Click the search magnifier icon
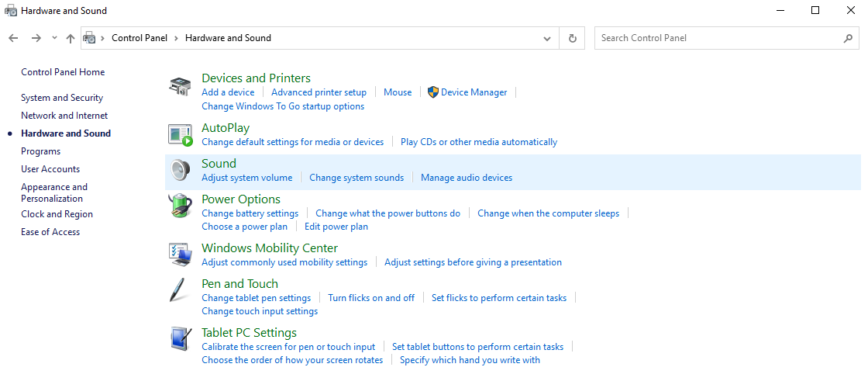868x381 pixels. pos(848,38)
